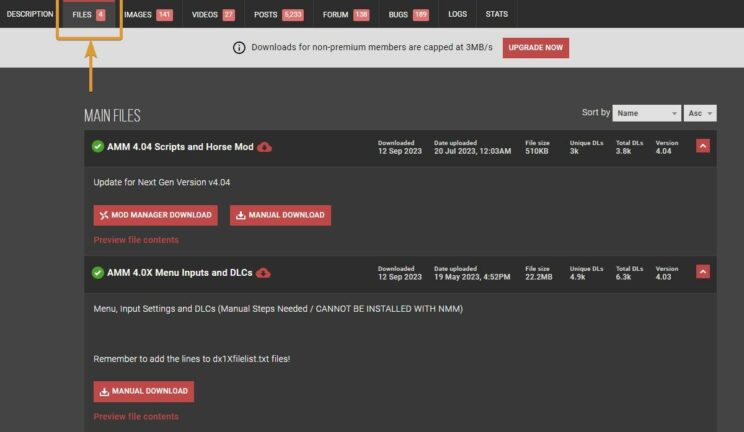This screenshot has height=432, width=744.
Task: Click the info icon beside download cap notice
Action: pyautogui.click(x=239, y=48)
